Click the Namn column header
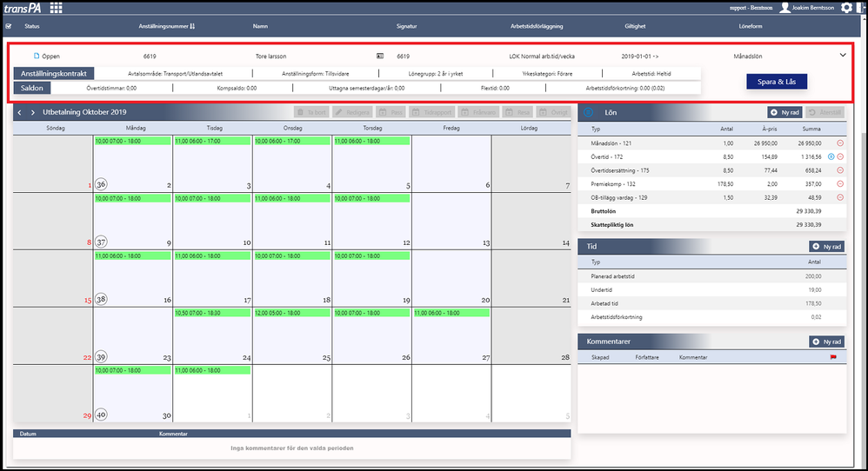This screenshot has height=471, width=868. coord(260,26)
